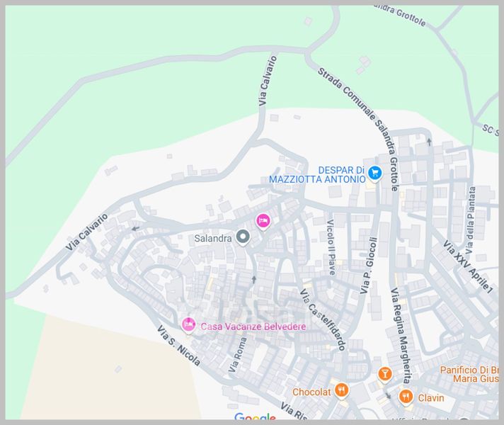Viewport: 504px width, 425px height.
Task: Click the Chocolat place name
Action: (x=311, y=392)
